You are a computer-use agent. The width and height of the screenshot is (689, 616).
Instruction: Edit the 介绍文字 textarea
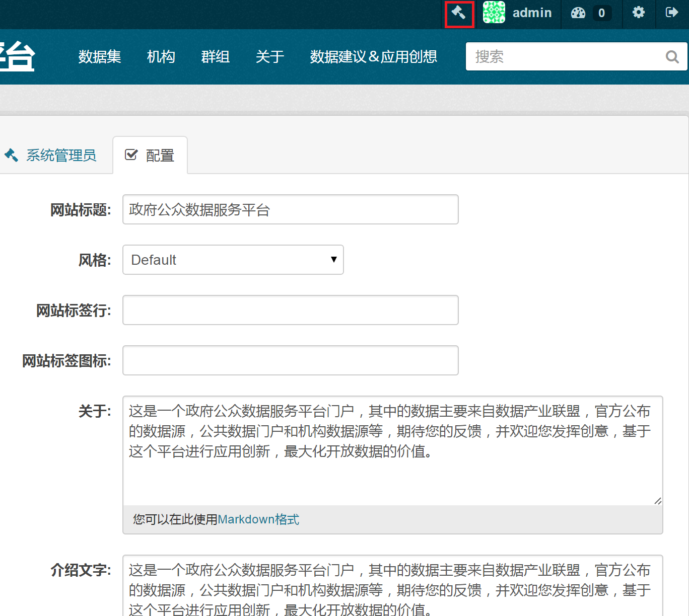(x=393, y=586)
